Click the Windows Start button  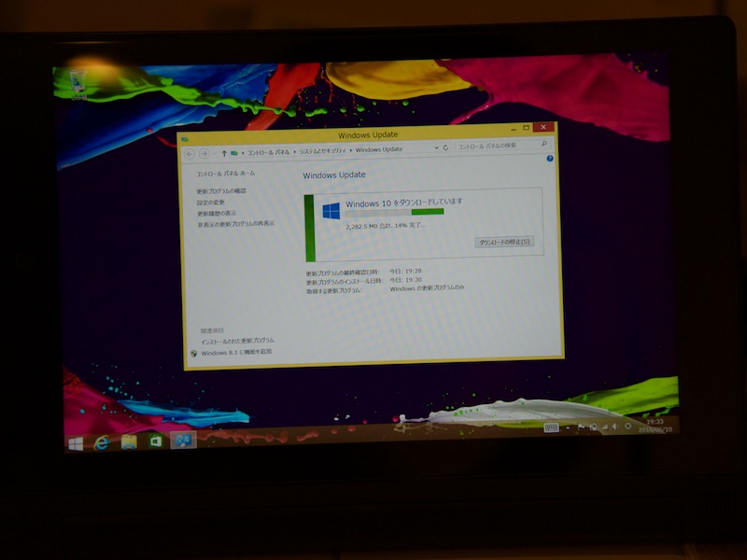point(75,442)
